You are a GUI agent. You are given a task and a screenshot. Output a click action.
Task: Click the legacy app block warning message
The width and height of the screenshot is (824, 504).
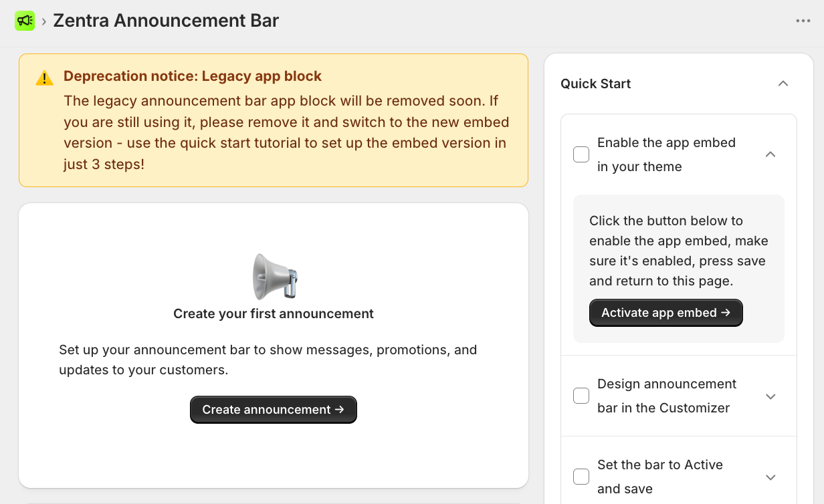286,132
